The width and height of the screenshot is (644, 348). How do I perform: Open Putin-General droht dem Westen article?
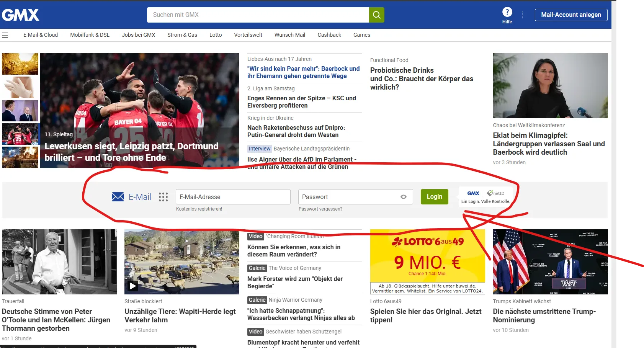[296, 131]
